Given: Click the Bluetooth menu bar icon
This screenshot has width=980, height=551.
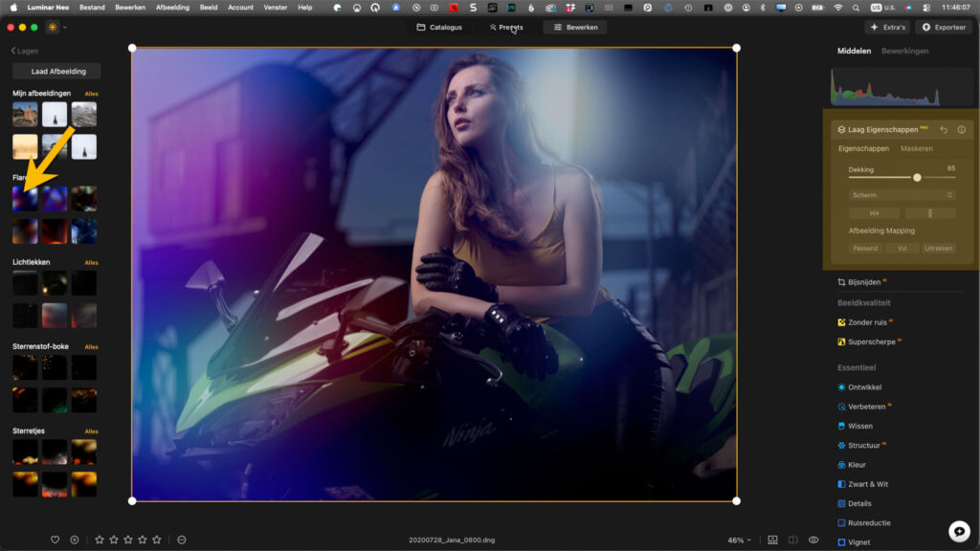Looking at the screenshot, I should tap(763, 8).
